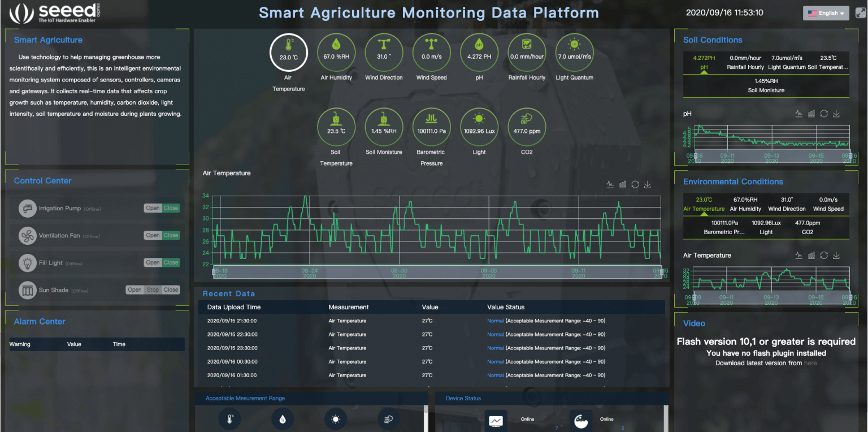
Task: Close the Ventilation Fan
Action: click(x=171, y=235)
